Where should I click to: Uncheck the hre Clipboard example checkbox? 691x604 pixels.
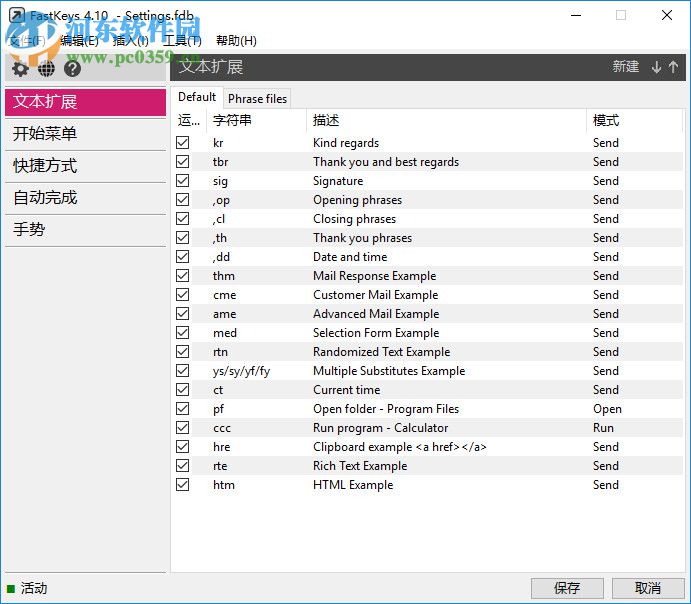coord(182,447)
